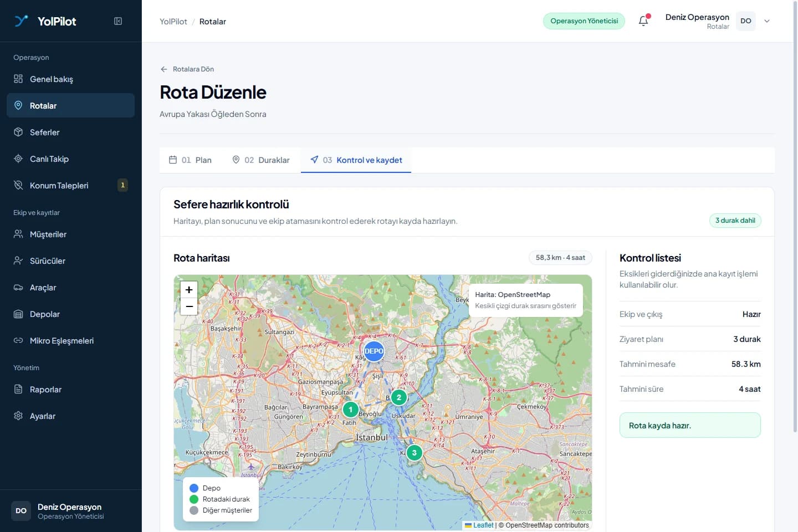Viewport: 798px width, 532px height.
Task: Click the 'Rota kayda hazır.' status message
Action: 690,426
